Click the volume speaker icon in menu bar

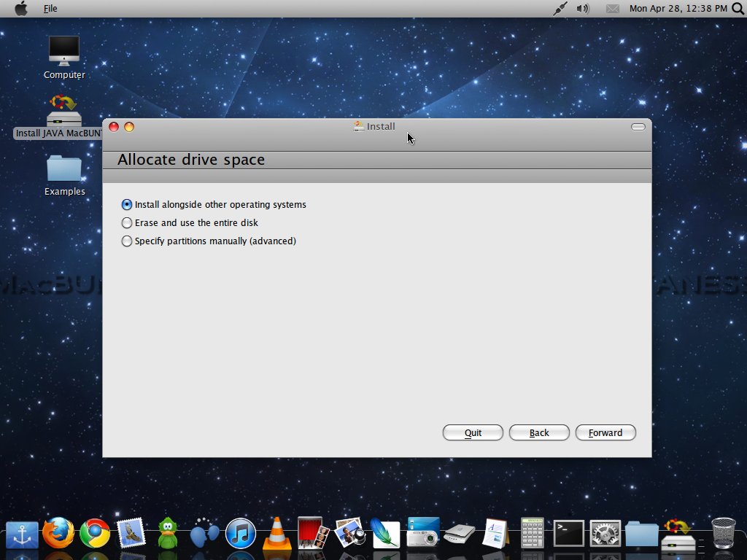pos(582,9)
